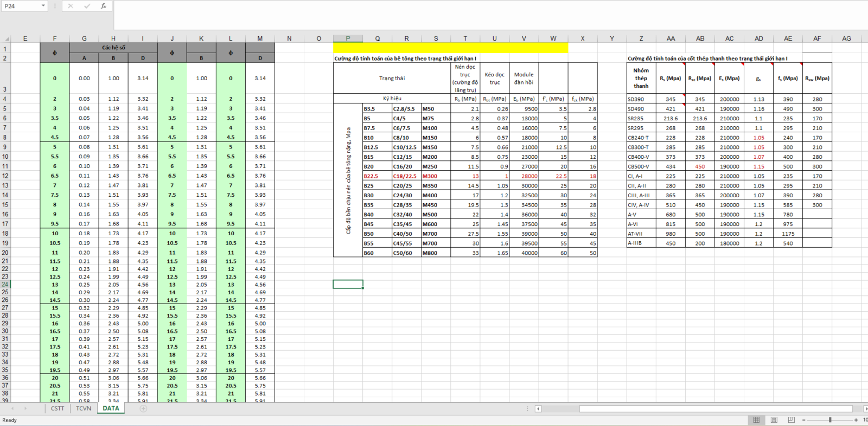Open the CSTT sheet tab
Screen dimensions: 868x426
58,409
